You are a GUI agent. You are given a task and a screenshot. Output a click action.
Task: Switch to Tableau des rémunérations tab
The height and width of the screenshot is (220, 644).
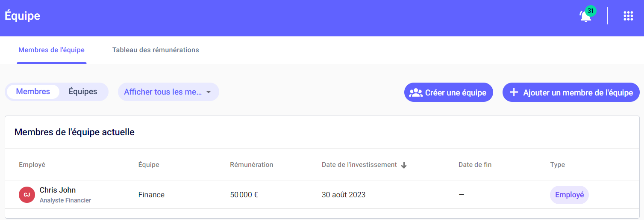[x=156, y=50]
